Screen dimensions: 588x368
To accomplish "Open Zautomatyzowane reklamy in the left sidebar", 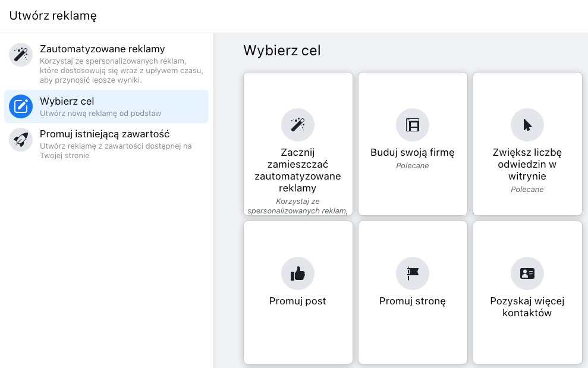I will click(102, 49).
